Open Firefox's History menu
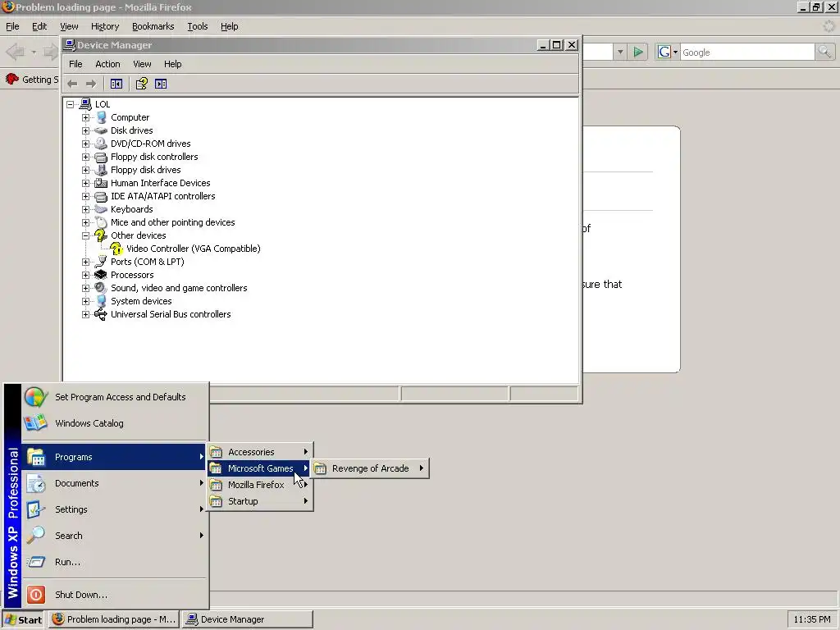The height and width of the screenshot is (630, 840). coord(105,26)
